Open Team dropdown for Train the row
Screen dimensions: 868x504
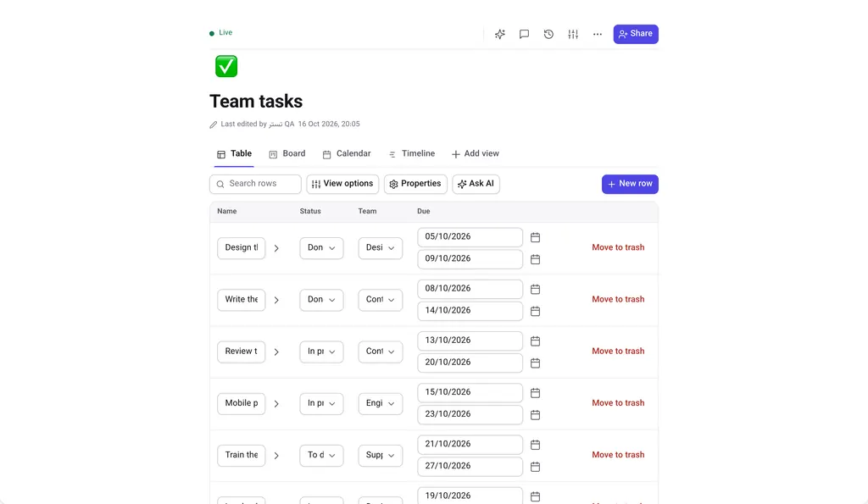(x=381, y=456)
